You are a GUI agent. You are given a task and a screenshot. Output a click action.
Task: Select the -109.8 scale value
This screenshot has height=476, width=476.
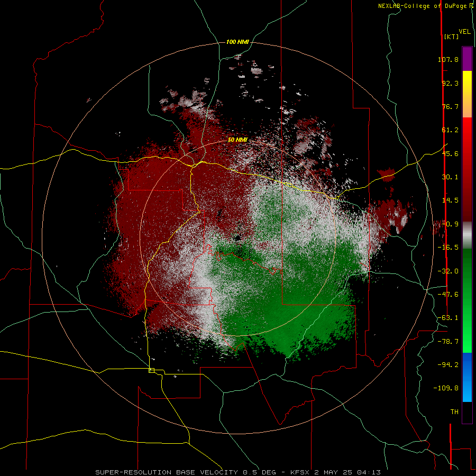446,388
